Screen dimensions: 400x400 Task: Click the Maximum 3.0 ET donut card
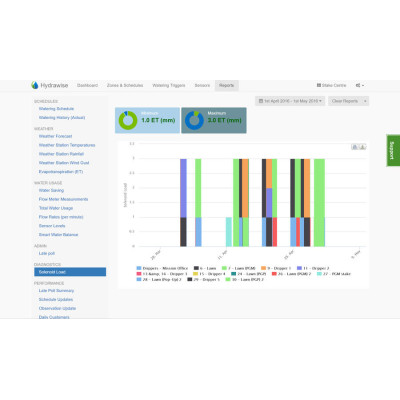pos(214,120)
